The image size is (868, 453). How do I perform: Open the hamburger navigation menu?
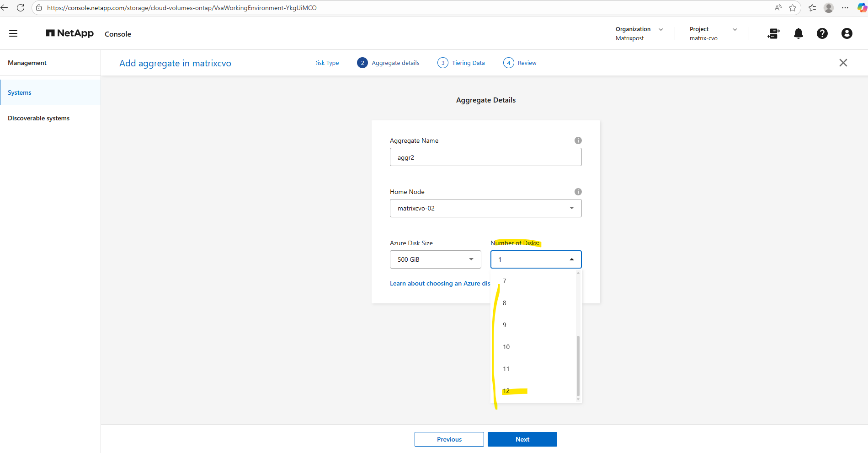coord(13,33)
